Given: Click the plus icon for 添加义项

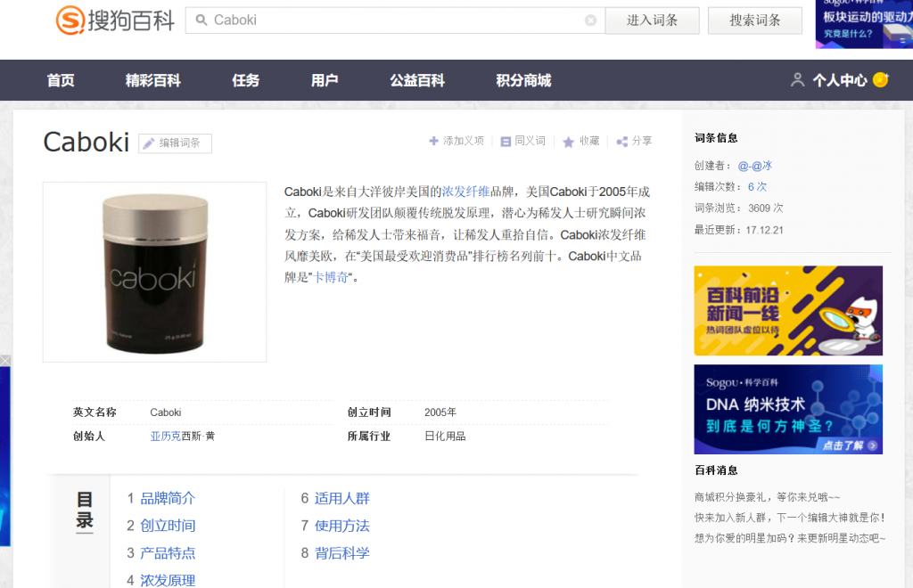Looking at the screenshot, I should point(434,141).
